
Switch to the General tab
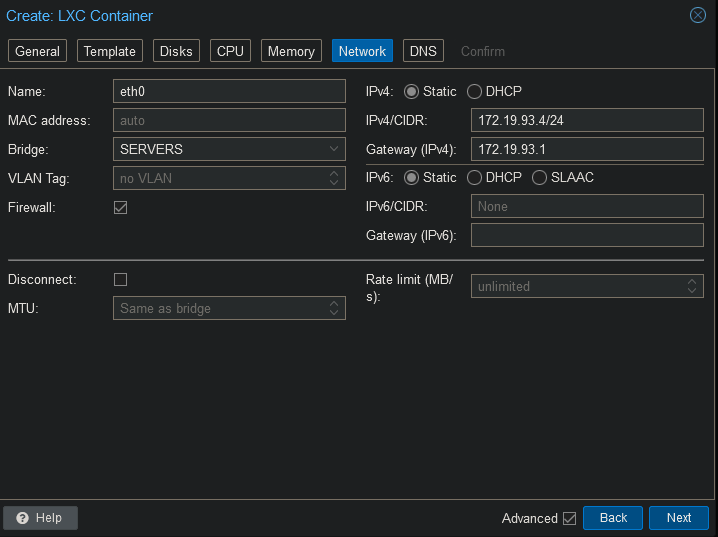click(38, 51)
